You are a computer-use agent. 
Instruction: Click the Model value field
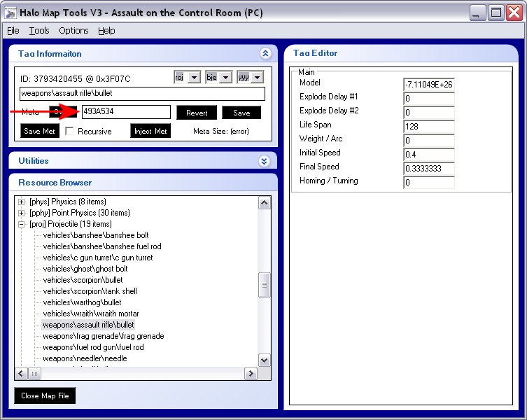pos(428,85)
